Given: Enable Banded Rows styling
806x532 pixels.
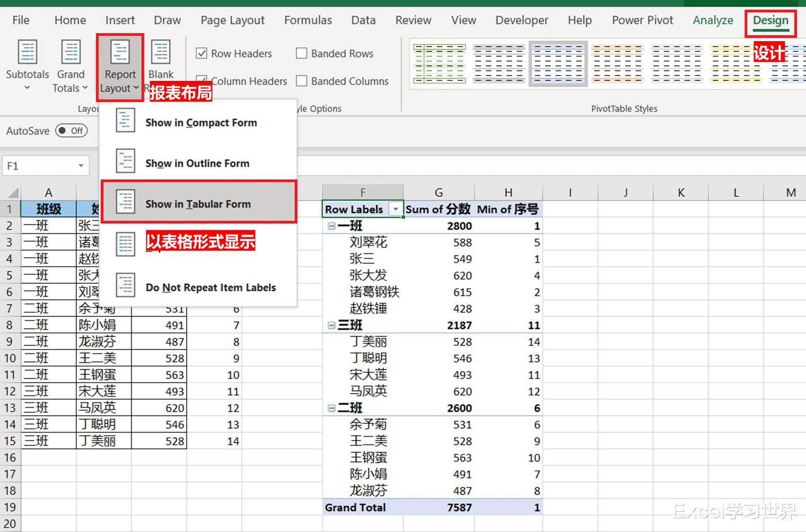Looking at the screenshot, I should pyautogui.click(x=301, y=53).
